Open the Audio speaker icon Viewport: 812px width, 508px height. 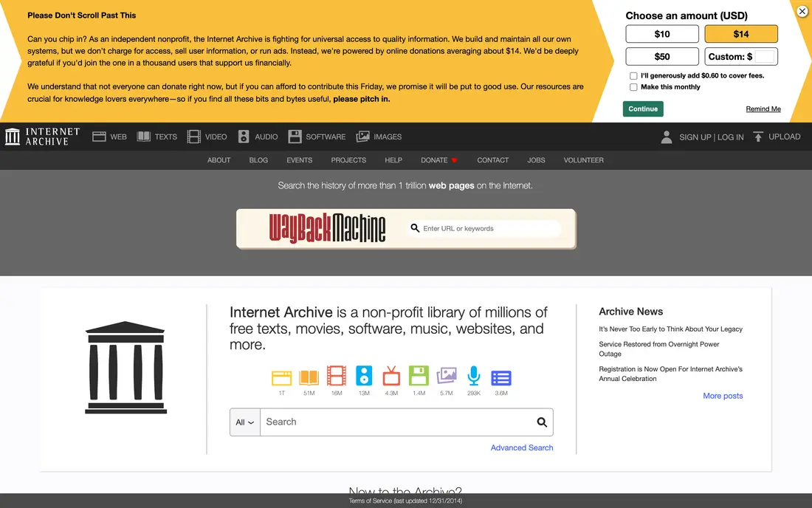point(244,137)
